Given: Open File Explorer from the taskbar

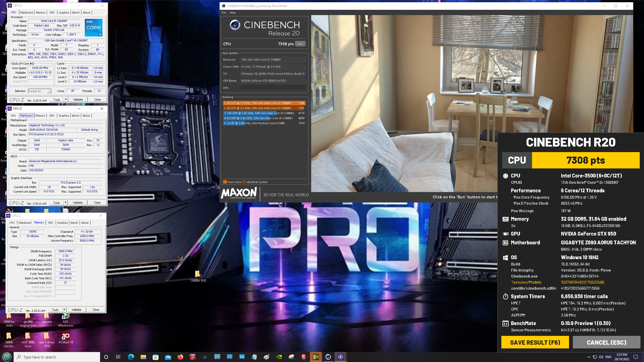Looking at the screenshot, I should tap(143, 357).
